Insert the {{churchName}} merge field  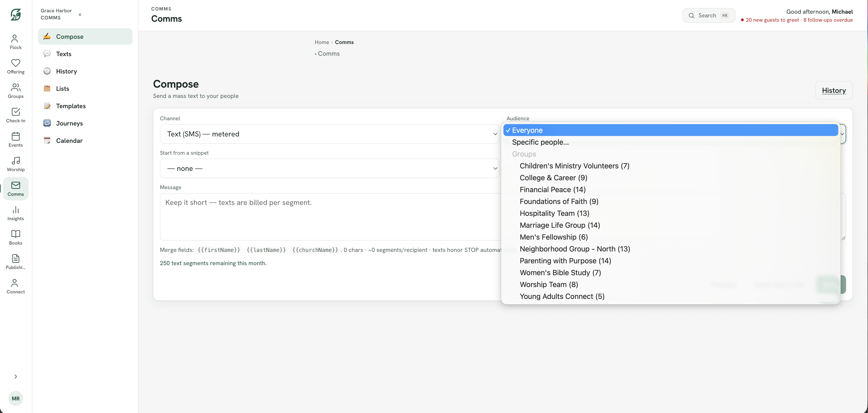[x=315, y=250]
